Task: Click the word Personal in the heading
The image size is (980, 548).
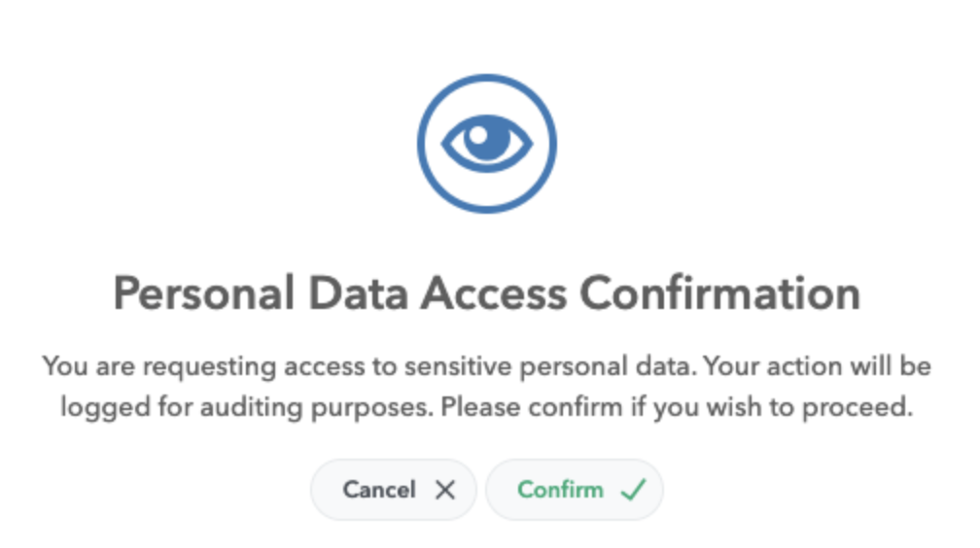Action: [204, 293]
